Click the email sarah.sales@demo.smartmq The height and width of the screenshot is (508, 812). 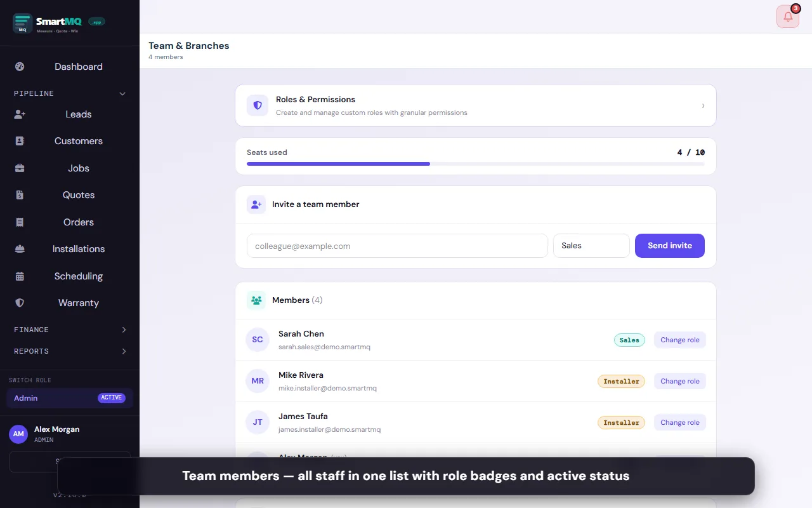324,347
